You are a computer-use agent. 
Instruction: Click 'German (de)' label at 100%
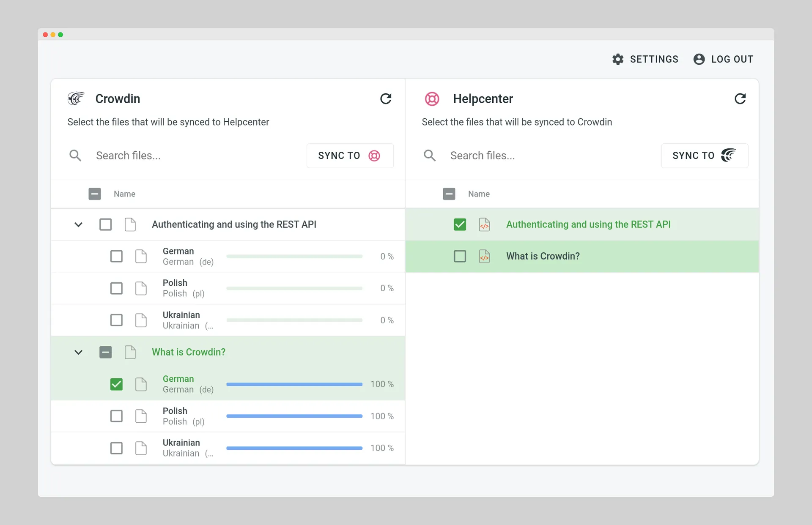point(188,390)
